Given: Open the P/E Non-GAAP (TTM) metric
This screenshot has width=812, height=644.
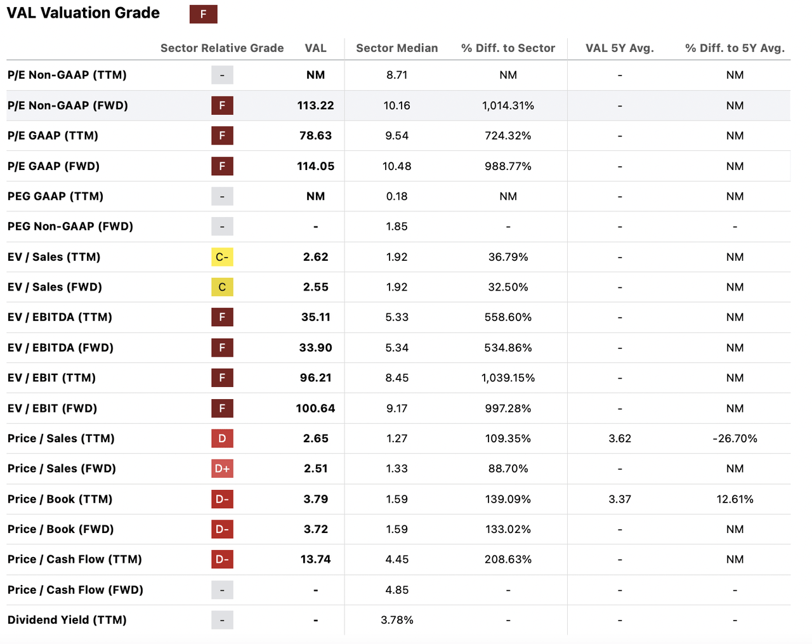Looking at the screenshot, I should click(x=67, y=75).
